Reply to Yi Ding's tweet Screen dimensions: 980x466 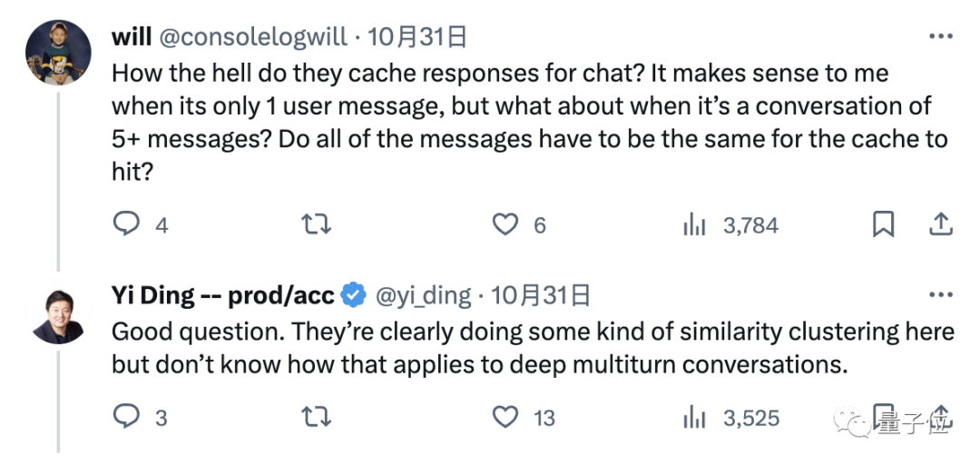(x=124, y=417)
